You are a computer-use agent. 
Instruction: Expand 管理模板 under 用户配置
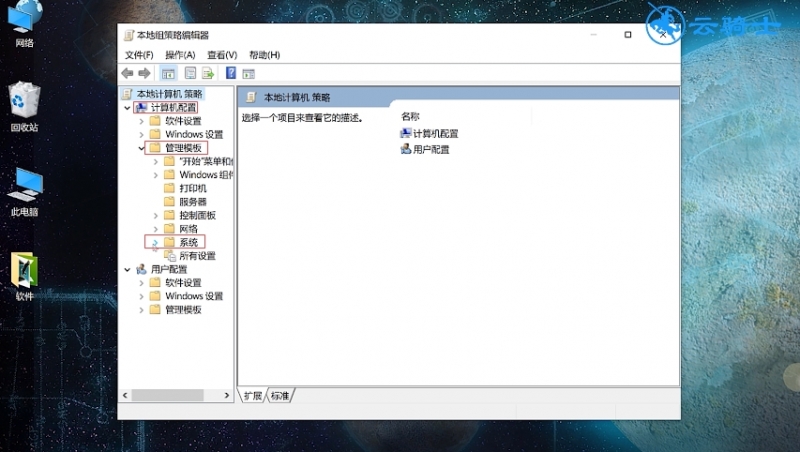(x=141, y=310)
